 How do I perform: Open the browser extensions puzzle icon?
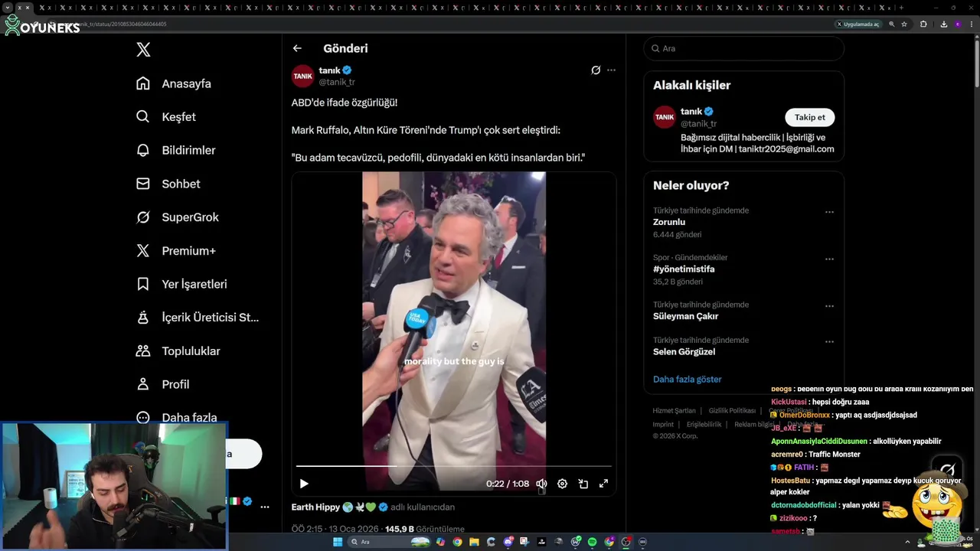click(923, 24)
